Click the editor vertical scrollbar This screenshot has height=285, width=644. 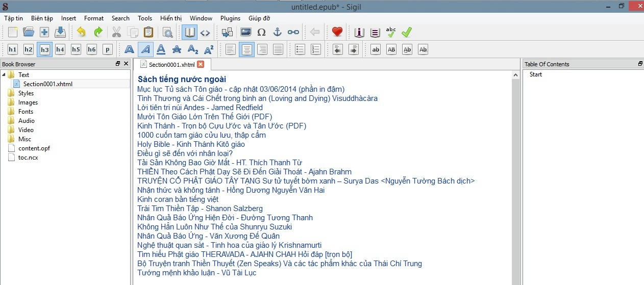[515, 177]
